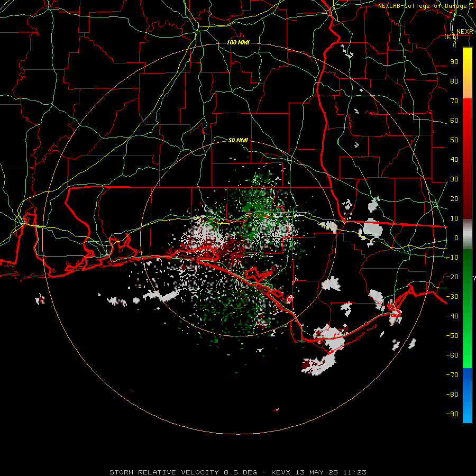
Task: Select the 80 value on velocity scale
Action: coord(454,81)
